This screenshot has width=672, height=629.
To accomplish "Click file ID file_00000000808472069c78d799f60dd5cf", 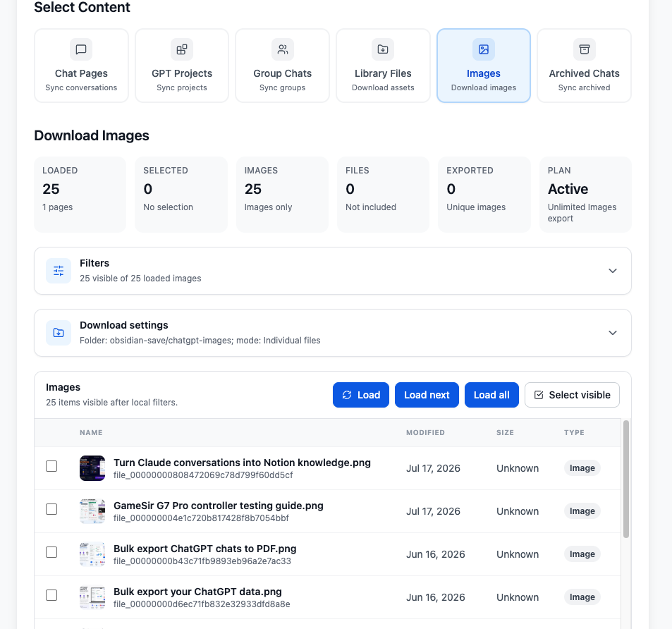I will click(203, 475).
